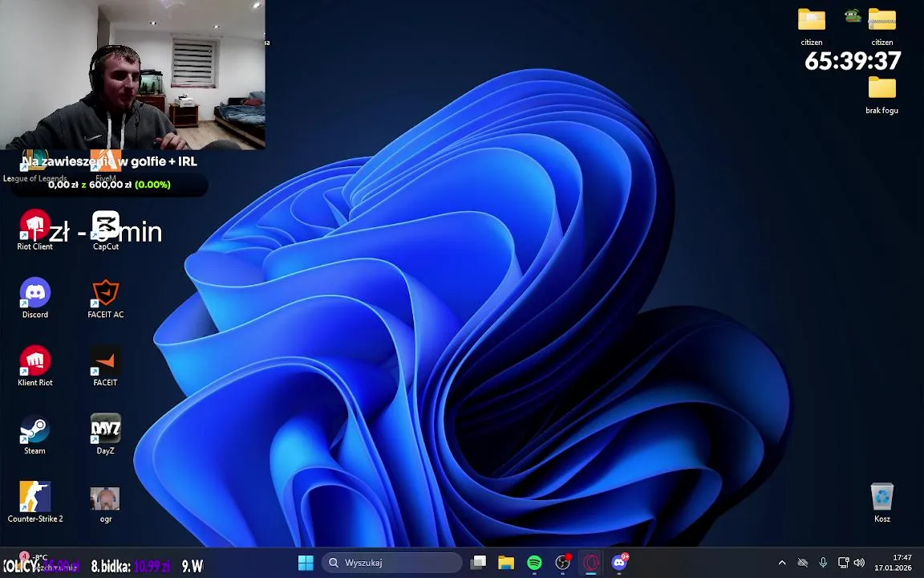Open the Riot Client desktop shortcut
This screenshot has height=578, width=924.
pos(34,230)
